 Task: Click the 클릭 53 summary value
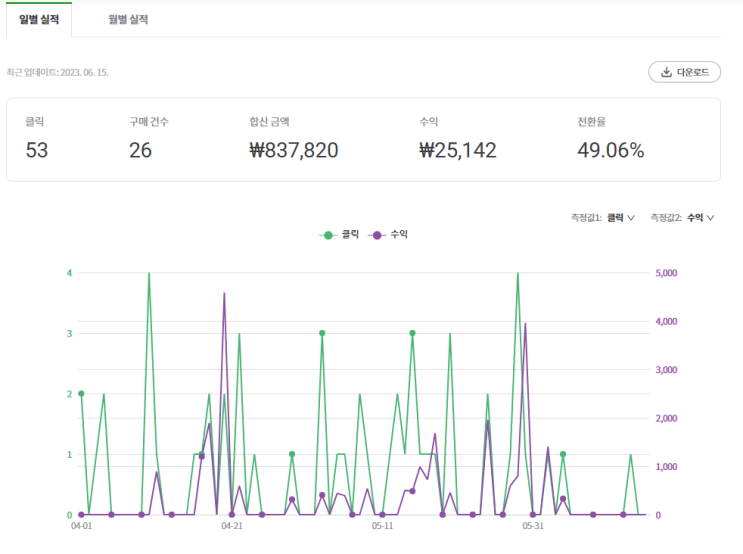click(x=36, y=150)
